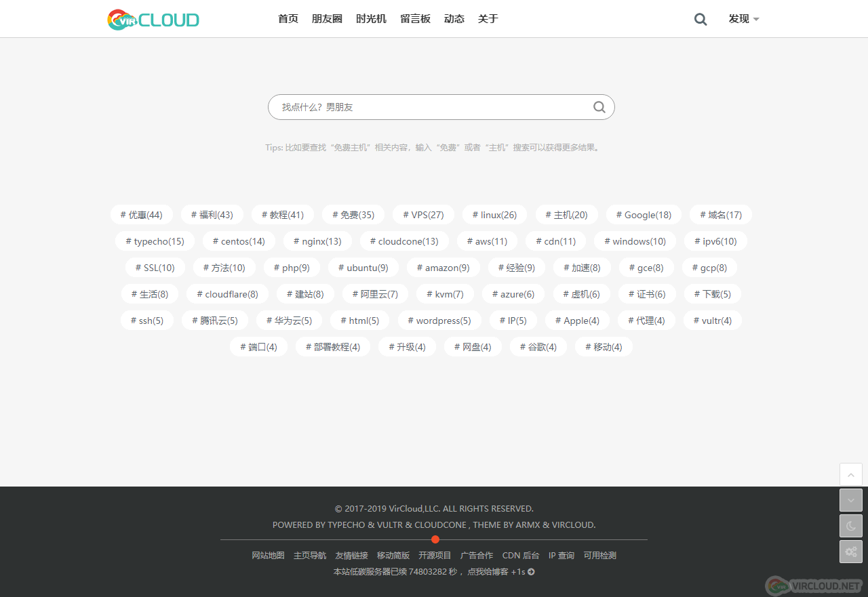Viewport: 868px width, 597px height.
Task: Open the kvm(7) tag
Action: tap(445, 294)
